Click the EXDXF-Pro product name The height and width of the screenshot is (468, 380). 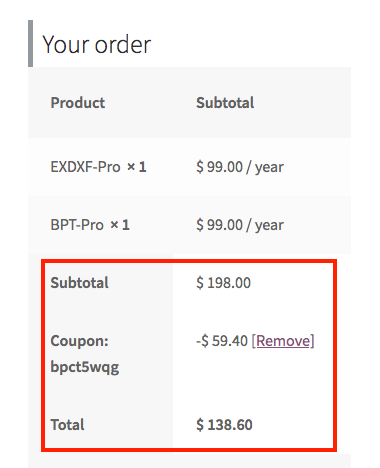pyautogui.click(x=85, y=167)
